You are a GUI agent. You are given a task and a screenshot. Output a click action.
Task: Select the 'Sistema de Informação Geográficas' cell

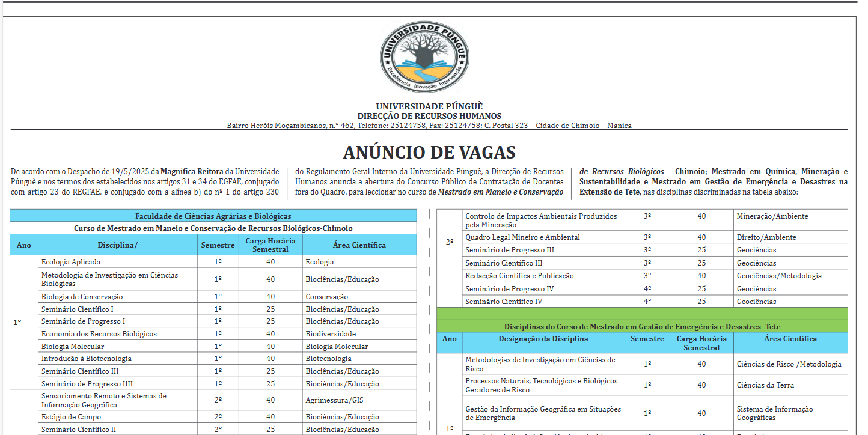pos(790,413)
